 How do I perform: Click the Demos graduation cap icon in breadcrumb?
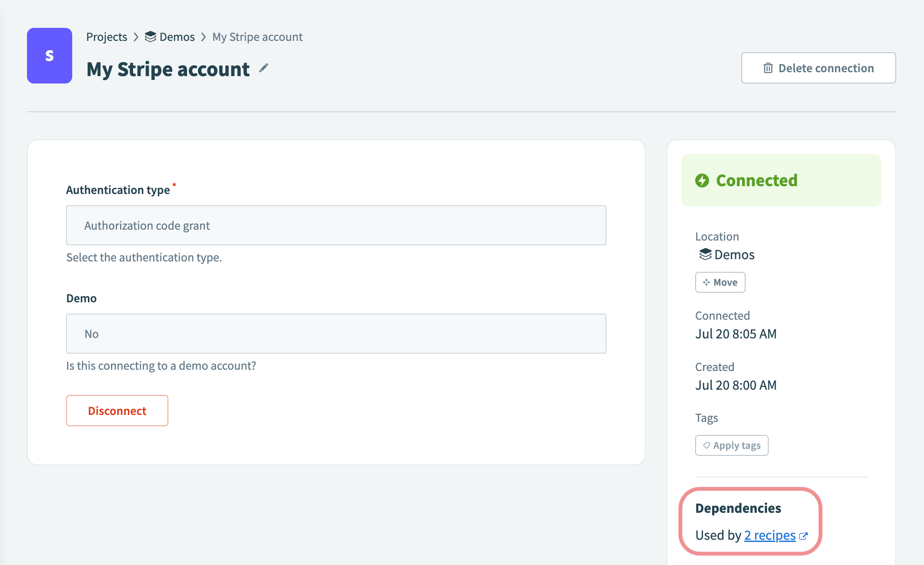[148, 36]
